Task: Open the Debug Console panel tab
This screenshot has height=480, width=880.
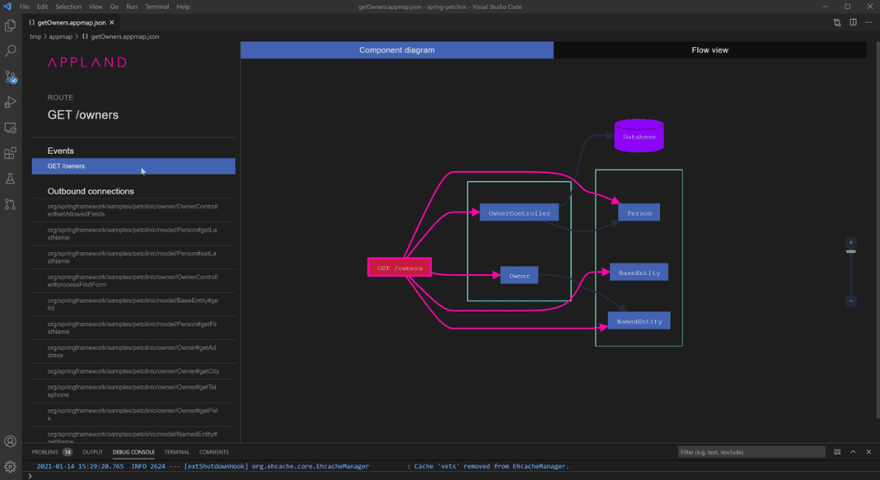Action: click(x=134, y=452)
